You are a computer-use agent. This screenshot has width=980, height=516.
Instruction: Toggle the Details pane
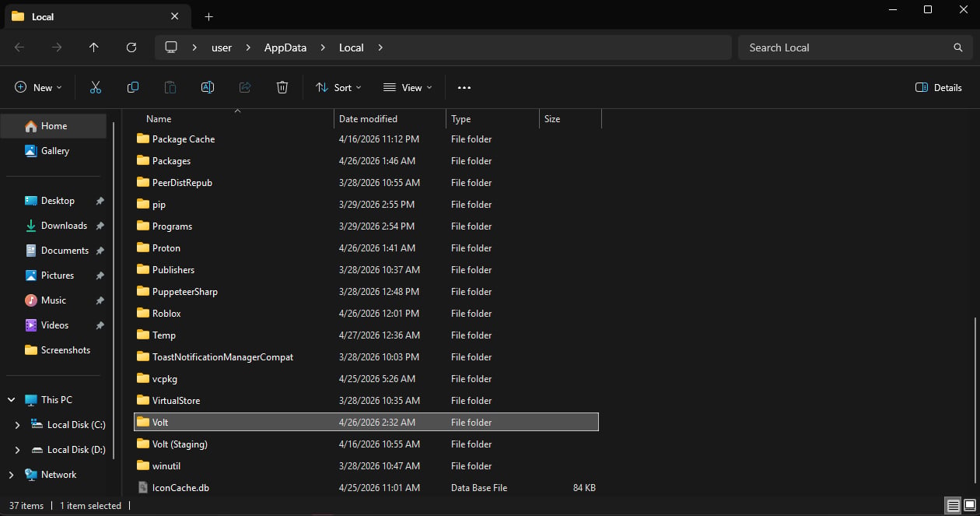click(939, 87)
